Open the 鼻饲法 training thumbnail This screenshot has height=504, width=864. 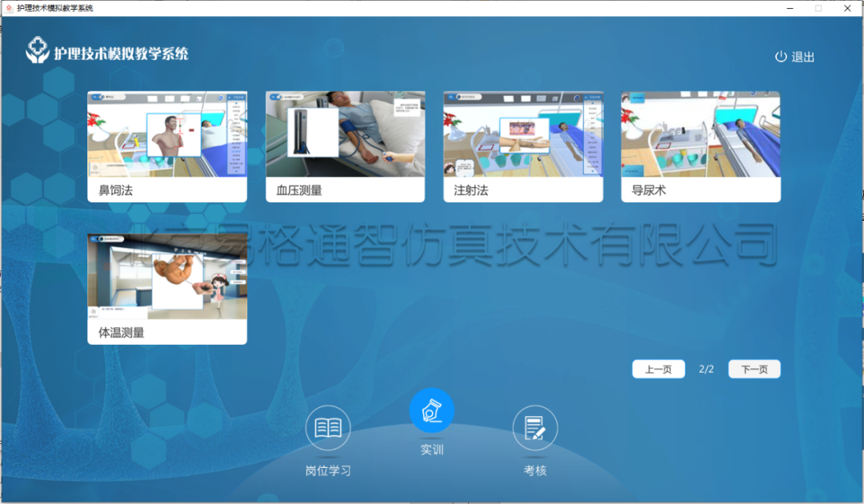[x=167, y=134]
